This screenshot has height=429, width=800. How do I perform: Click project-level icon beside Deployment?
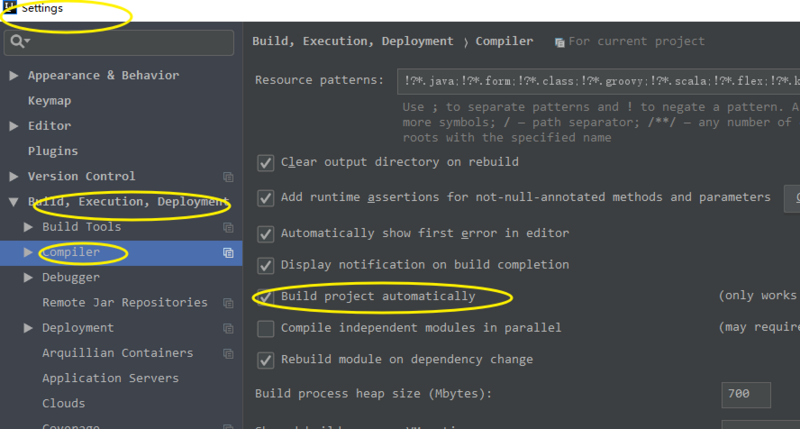click(x=228, y=329)
